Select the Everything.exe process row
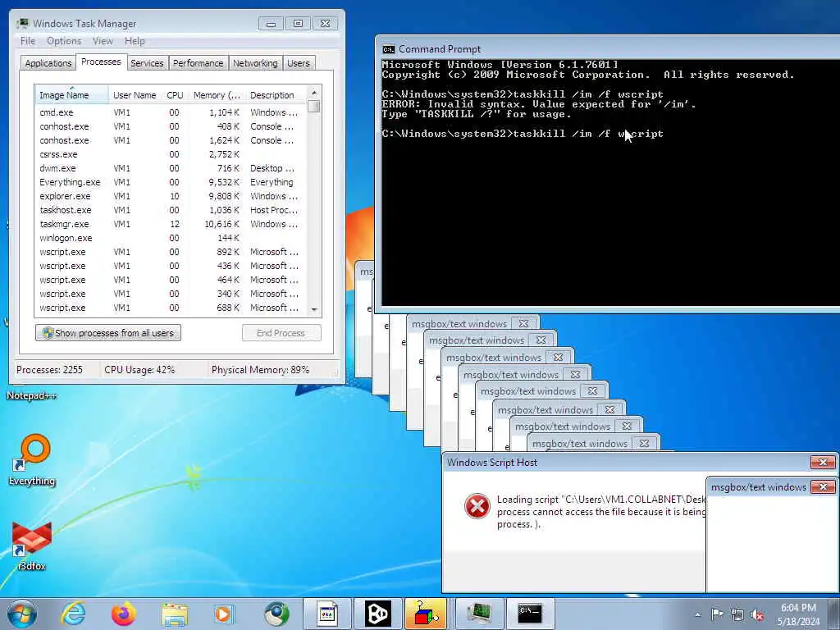Image resolution: width=840 pixels, height=630 pixels. [x=171, y=182]
